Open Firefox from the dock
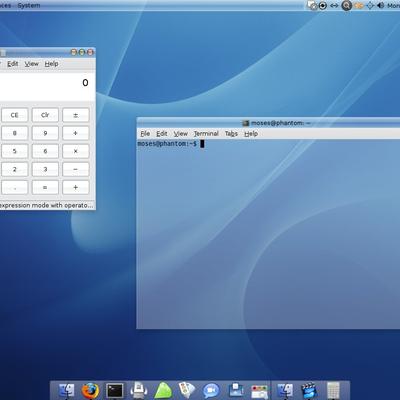This screenshot has width=400, height=400. point(90,390)
